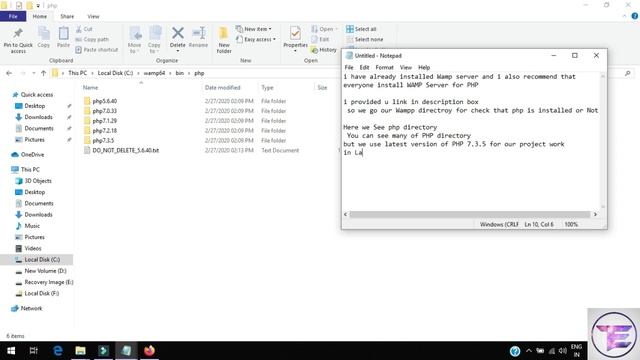The width and height of the screenshot is (640, 360).
Task: Open Task View on taskbar
Action: [34, 351]
